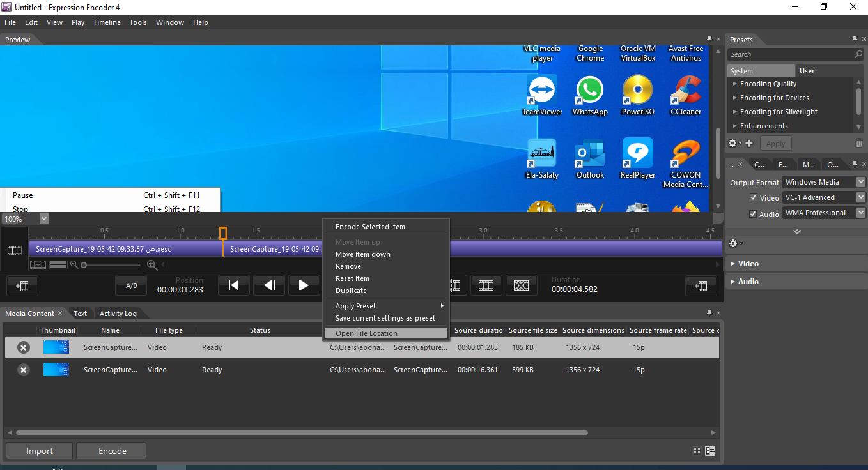Choose Open File Location in context menu

(x=386, y=333)
